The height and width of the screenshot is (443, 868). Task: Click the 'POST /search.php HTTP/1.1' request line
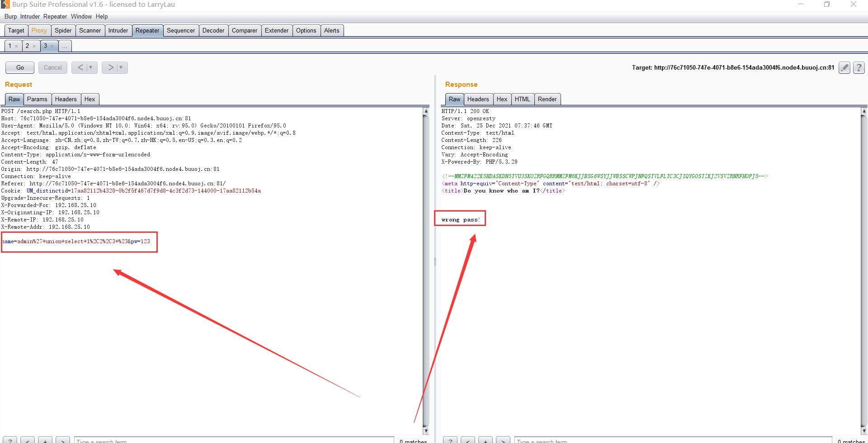[41, 111]
